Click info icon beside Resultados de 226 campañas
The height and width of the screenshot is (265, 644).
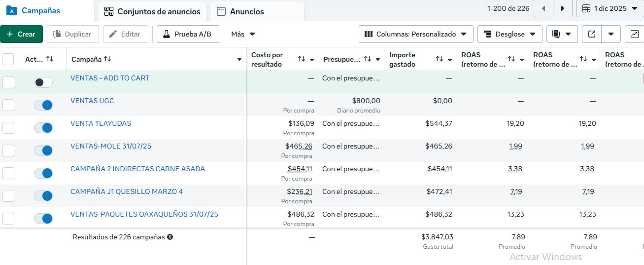(170, 237)
